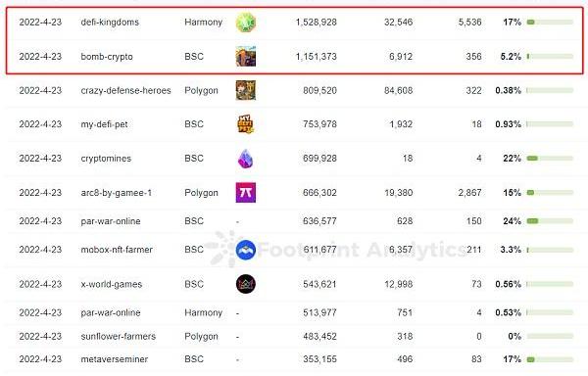Click the defi-kingdoms green gem icon

point(246,23)
